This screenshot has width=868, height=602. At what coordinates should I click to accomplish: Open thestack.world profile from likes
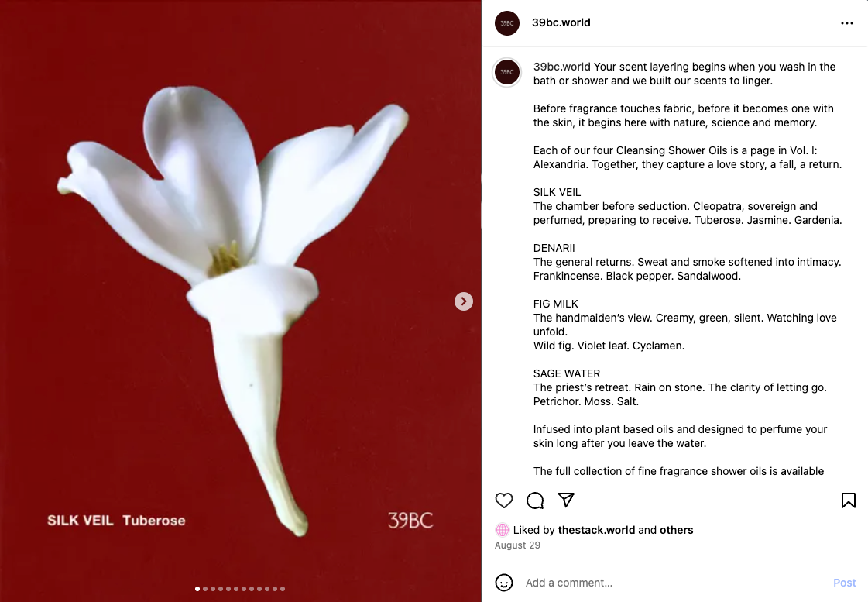(x=596, y=530)
